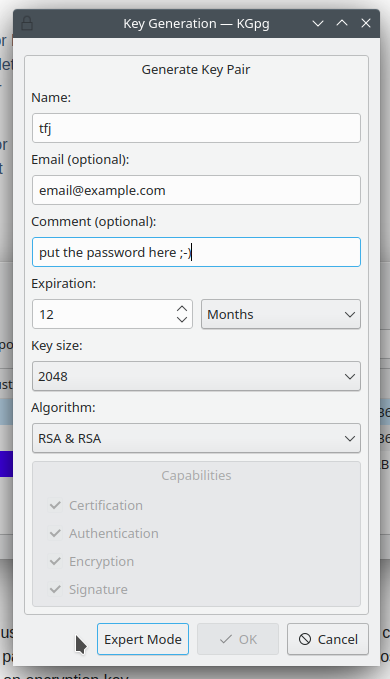Open the Key size dropdown showing 2048
Screen dimensions: 390x679
click(x=196, y=376)
